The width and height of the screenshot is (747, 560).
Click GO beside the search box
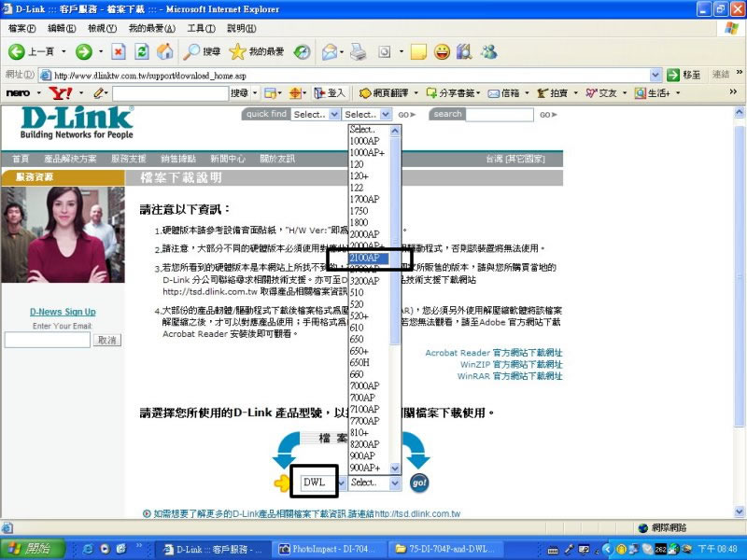point(548,115)
